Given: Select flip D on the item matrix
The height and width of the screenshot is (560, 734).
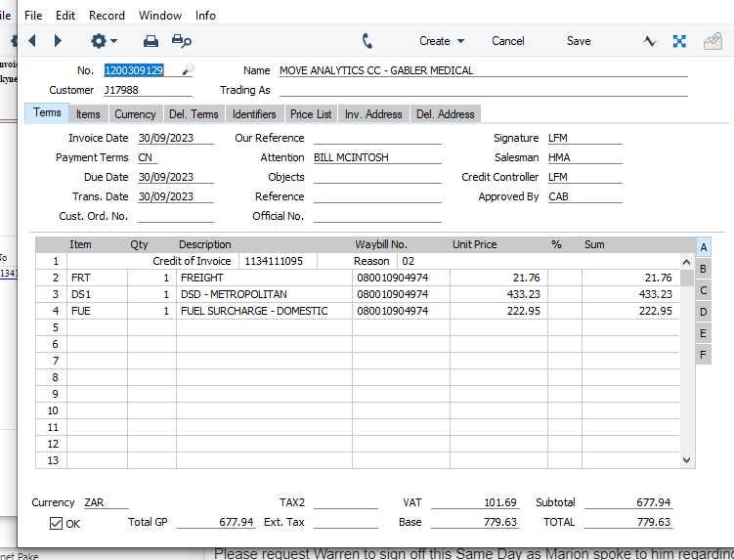Looking at the screenshot, I should (x=703, y=313).
